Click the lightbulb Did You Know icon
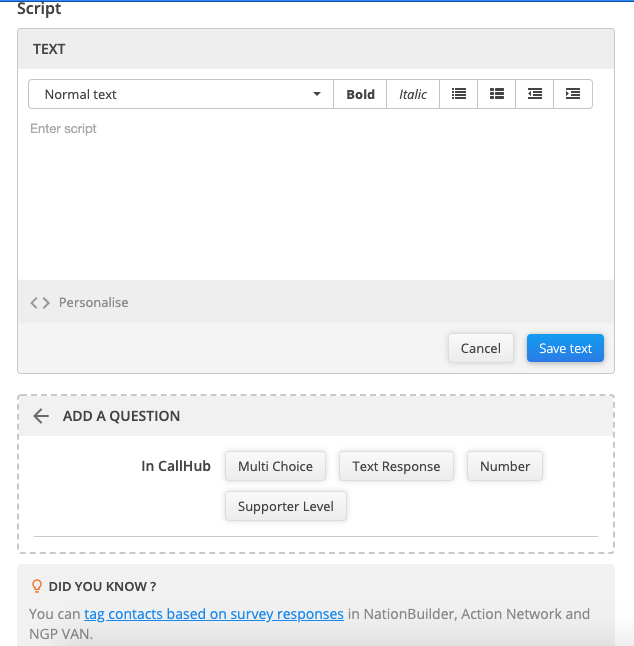 [x=37, y=586]
